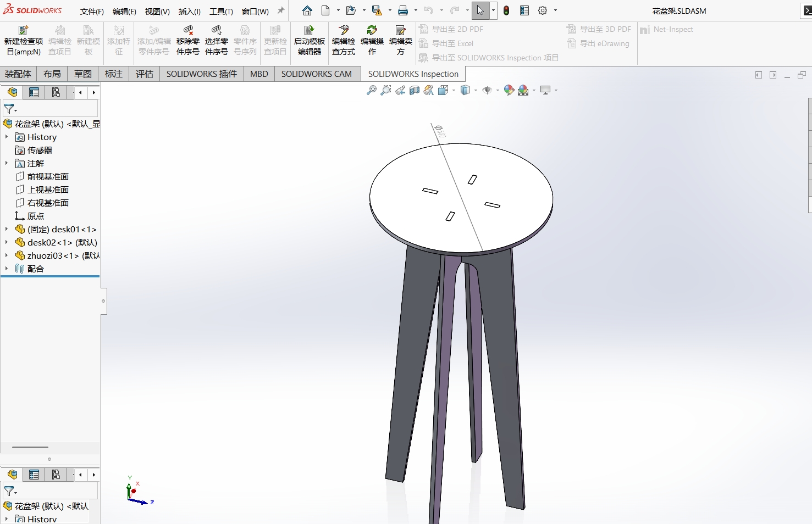Expand History node in feature tree
Image resolution: width=812 pixels, height=524 pixels.
point(7,137)
